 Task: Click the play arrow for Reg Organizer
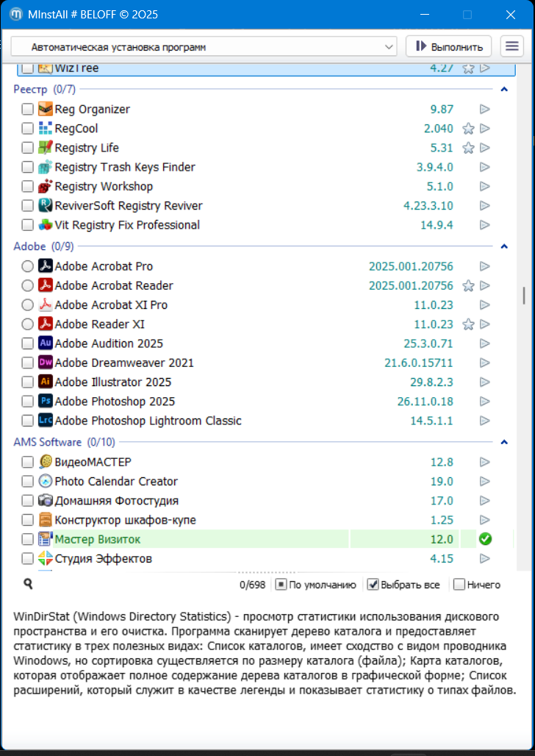[484, 110]
